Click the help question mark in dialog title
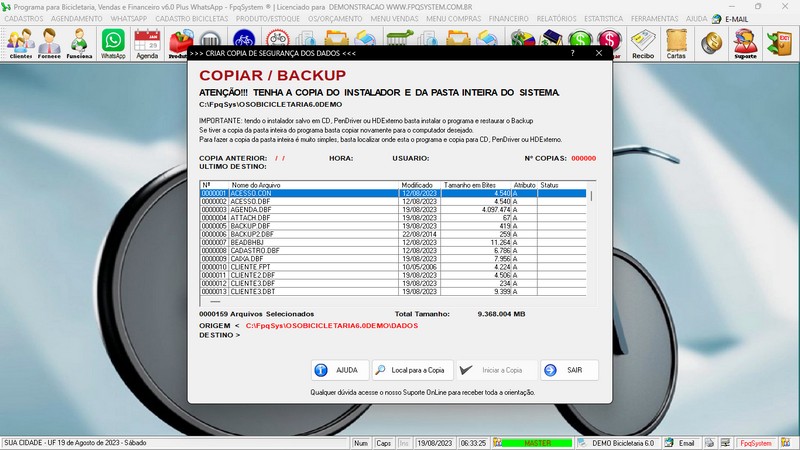Screen dimensions: 800x450 (572, 53)
